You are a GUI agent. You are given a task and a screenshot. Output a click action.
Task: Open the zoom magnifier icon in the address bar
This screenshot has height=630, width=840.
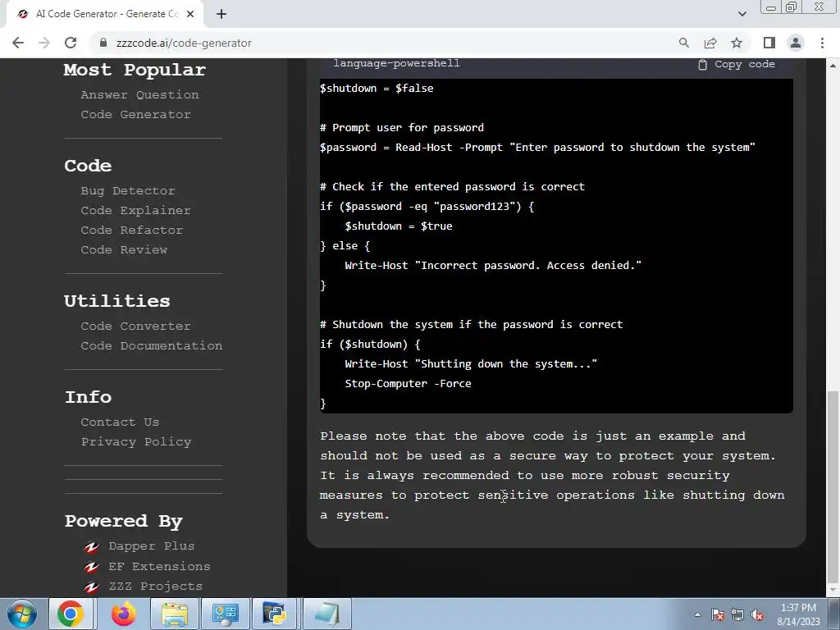pyautogui.click(x=683, y=43)
